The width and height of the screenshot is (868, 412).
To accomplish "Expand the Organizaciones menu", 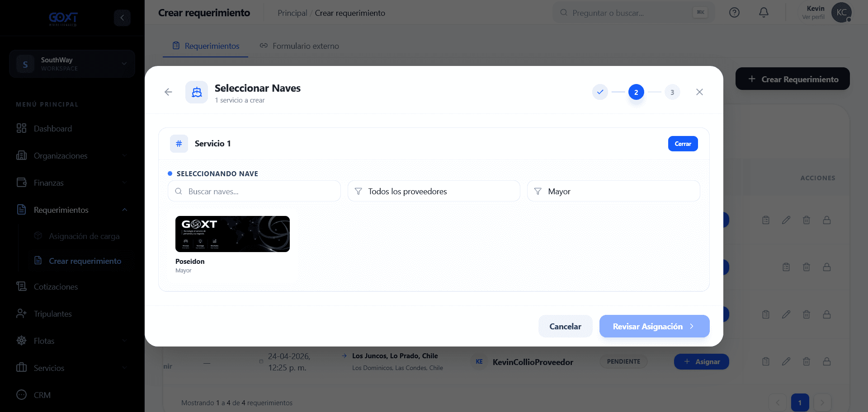I will coord(72,156).
